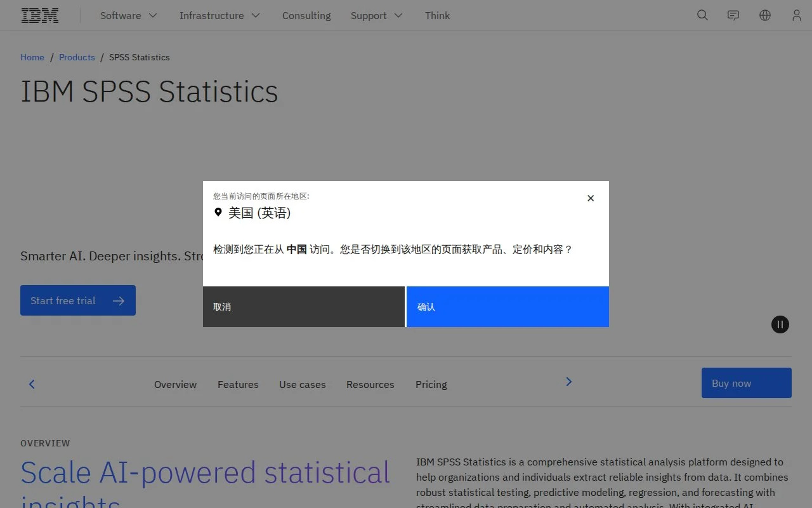Close the region dialog with X

(x=591, y=198)
